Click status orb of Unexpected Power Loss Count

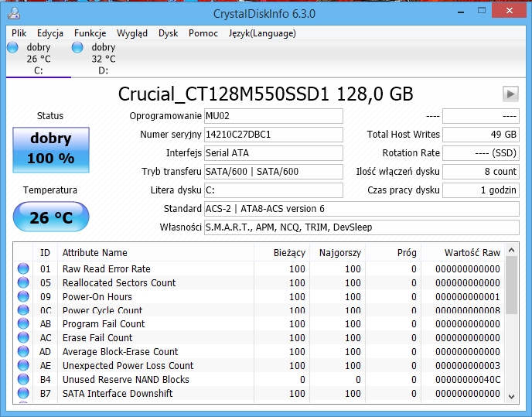(x=23, y=365)
